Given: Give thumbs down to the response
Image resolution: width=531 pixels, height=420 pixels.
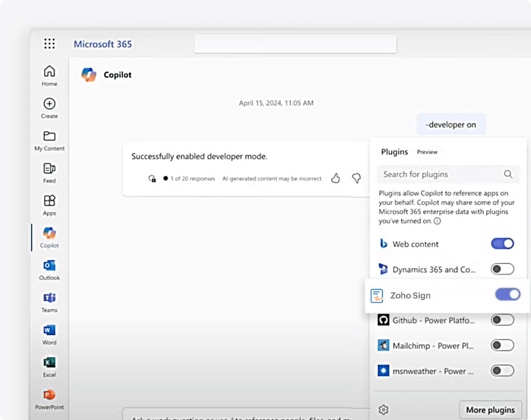Looking at the screenshot, I should point(356,178).
